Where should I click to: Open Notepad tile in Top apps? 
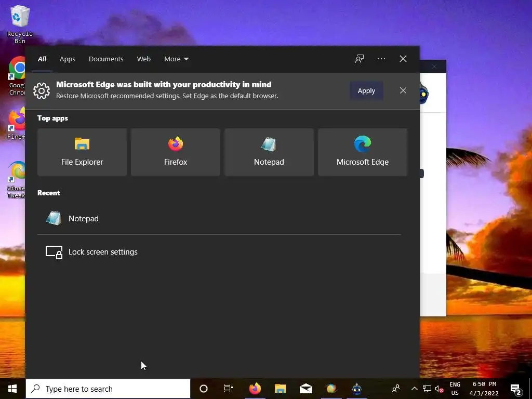pos(269,152)
